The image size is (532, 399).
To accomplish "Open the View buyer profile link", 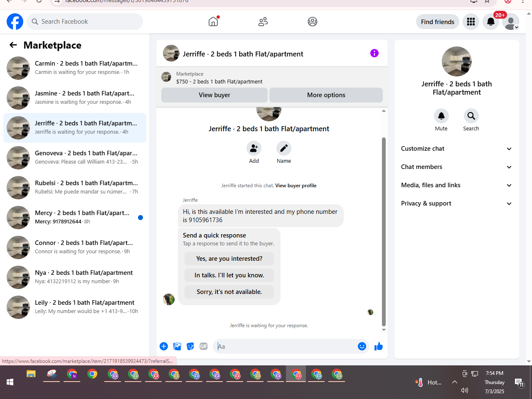I will (296, 186).
